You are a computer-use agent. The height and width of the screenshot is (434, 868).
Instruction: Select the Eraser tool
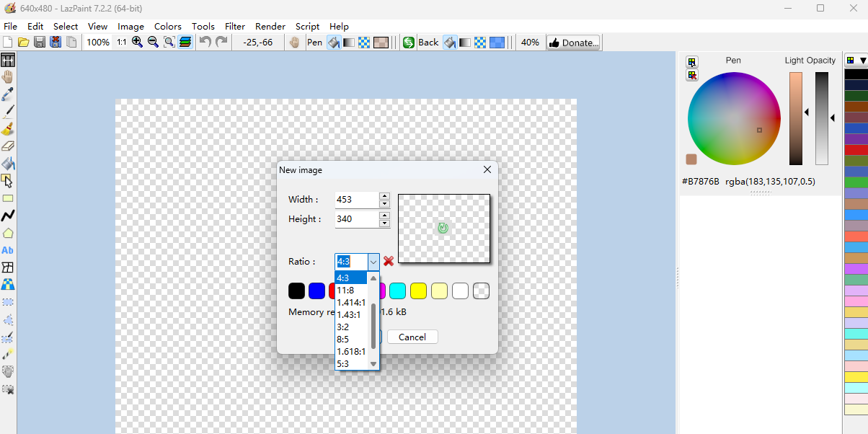point(8,146)
